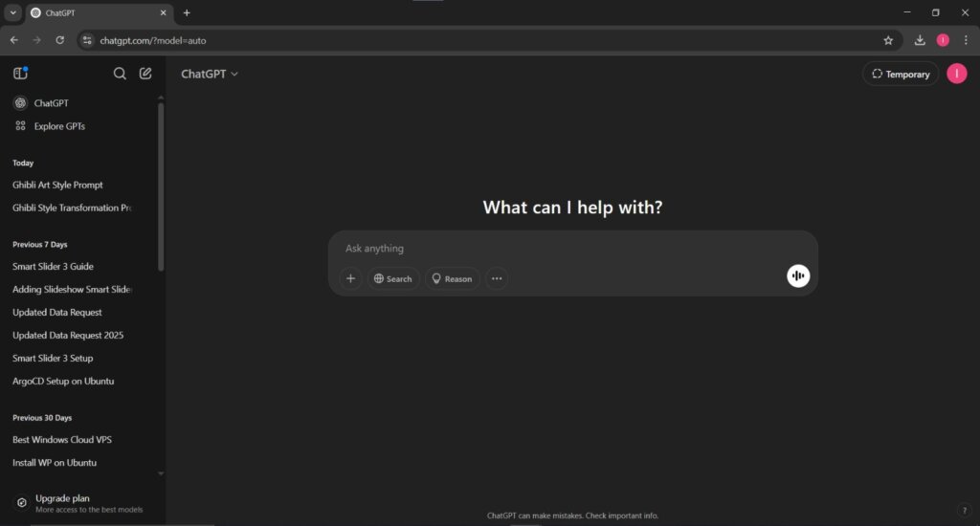
Task: Open the Chrome profile avatar in the toolbar
Action: pos(943,40)
